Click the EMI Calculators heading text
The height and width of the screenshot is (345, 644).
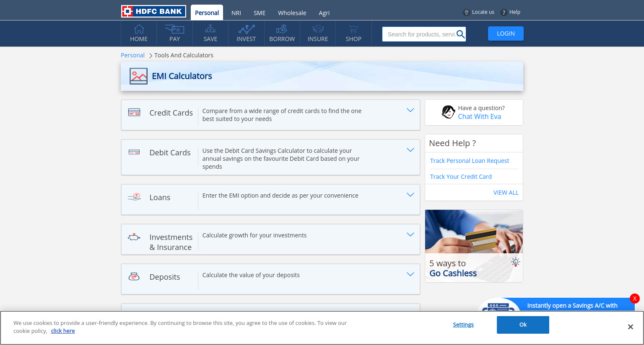click(x=182, y=76)
